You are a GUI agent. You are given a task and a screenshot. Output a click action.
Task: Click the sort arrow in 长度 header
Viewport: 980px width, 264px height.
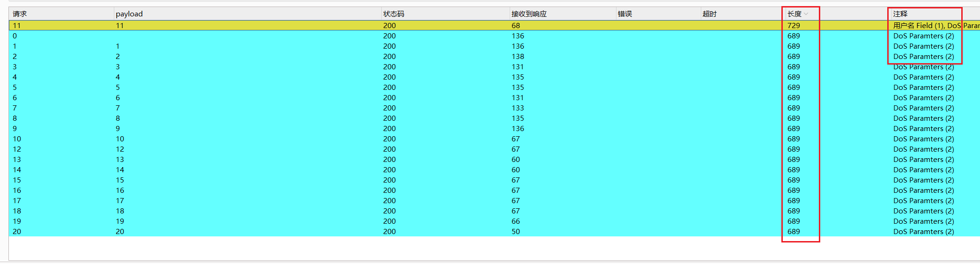[806, 14]
